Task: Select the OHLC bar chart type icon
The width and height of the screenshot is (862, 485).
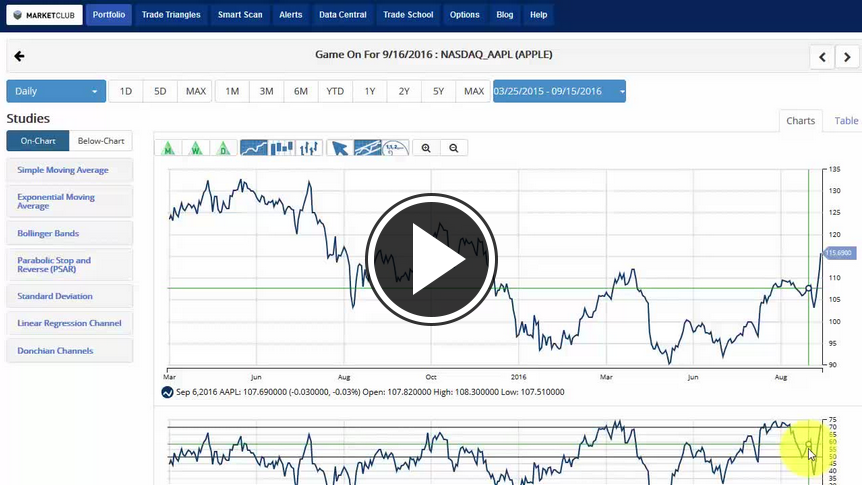Action: (x=309, y=147)
